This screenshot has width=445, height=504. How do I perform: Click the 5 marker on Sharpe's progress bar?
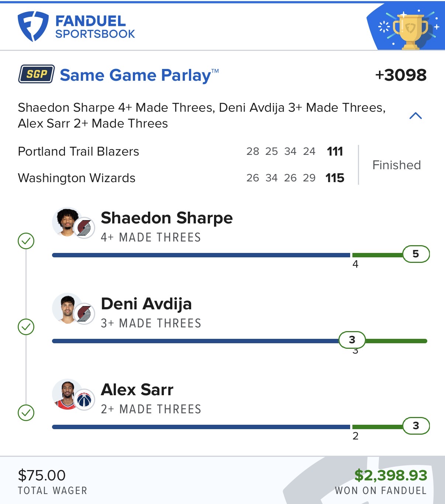coord(416,254)
